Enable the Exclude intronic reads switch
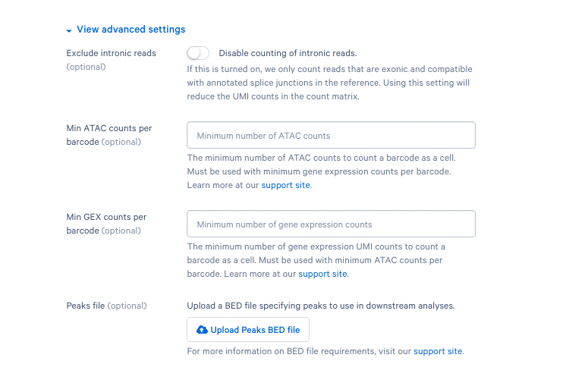 198,53
